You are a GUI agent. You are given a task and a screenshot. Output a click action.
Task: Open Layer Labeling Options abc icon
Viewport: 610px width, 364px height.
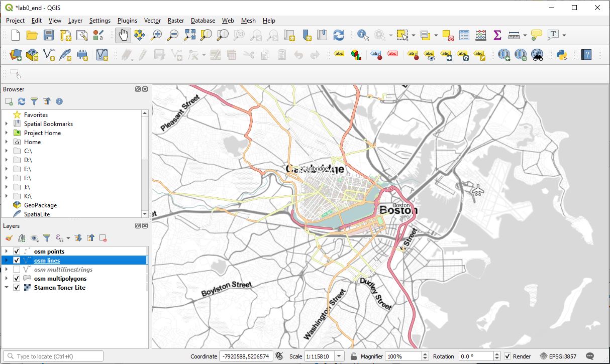coord(339,54)
